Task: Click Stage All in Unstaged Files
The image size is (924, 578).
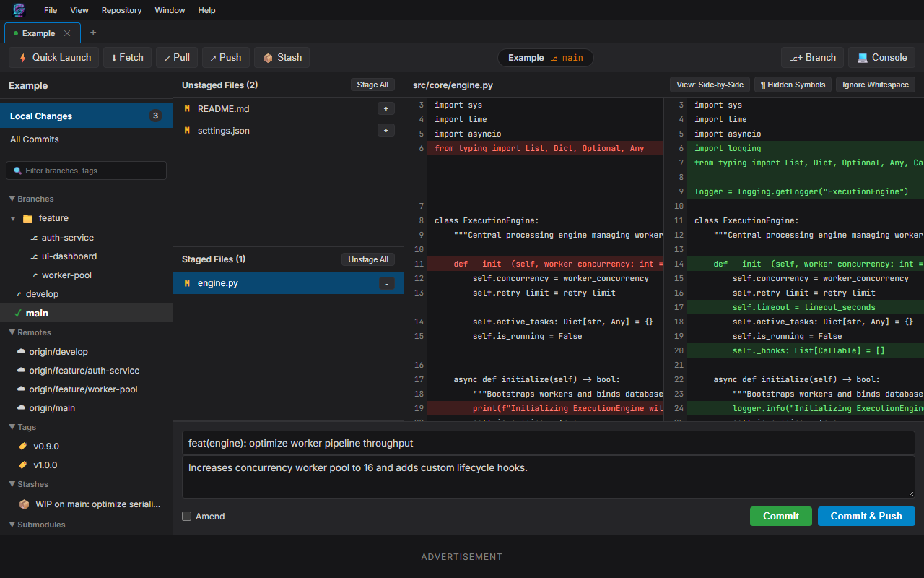Action: (373, 85)
